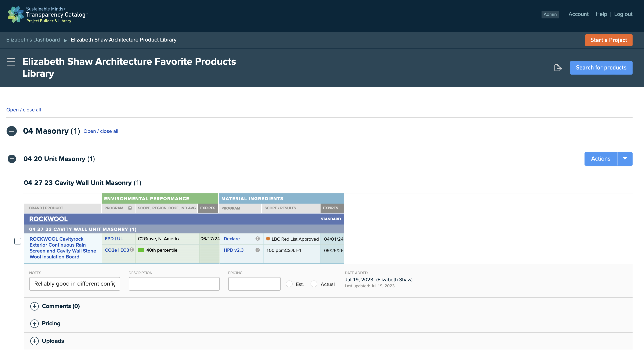Click the help icon in HPD v2.3 row

pos(257,250)
